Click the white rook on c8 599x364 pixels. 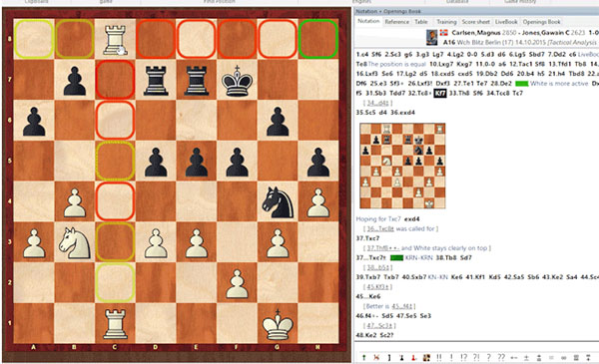(115, 39)
